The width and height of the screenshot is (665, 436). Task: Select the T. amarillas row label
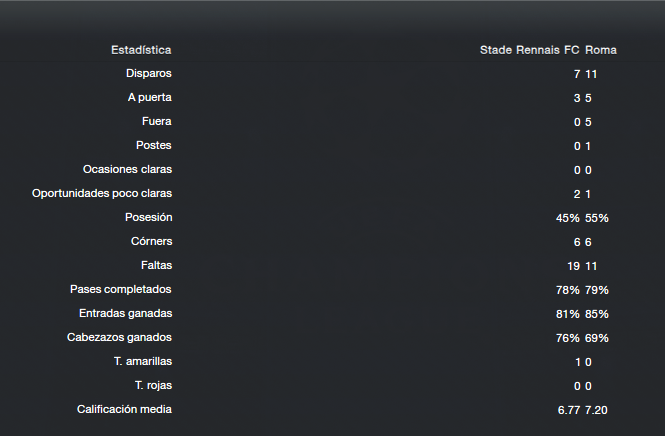pyautogui.click(x=143, y=361)
